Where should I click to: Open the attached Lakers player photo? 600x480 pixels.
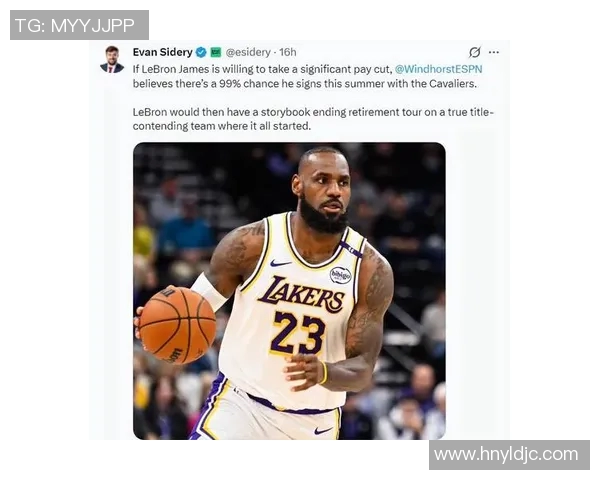pyautogui.click(x=289, y=291)
